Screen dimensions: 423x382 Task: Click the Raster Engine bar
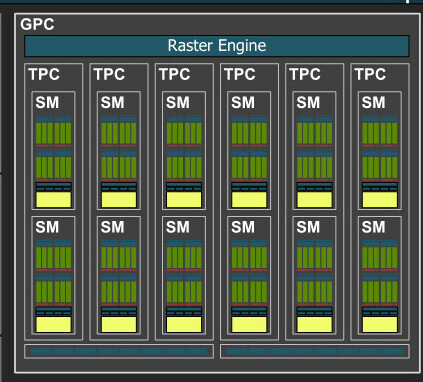(x=217, y=46)
